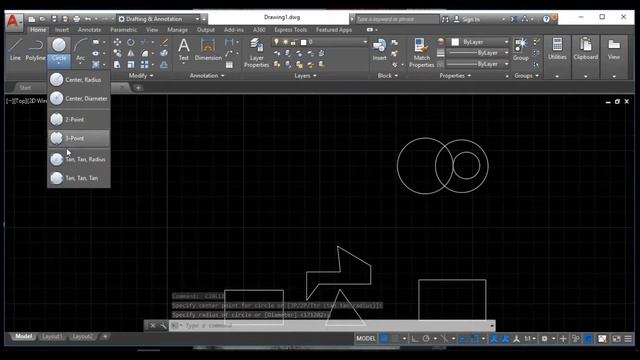Viewport: 640px width, 360px height.
Task: Click the Group tool icon
Action: [x=521, y=49]
